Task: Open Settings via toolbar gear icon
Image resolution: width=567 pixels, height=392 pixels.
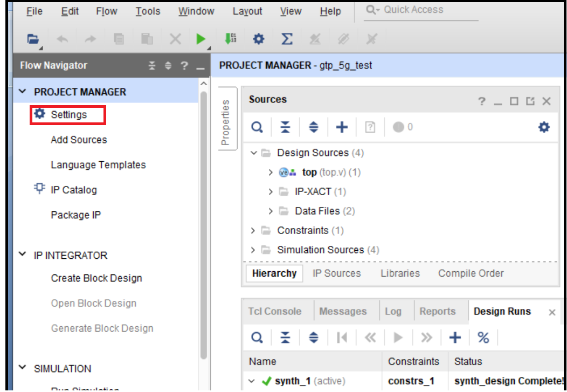Action: (259, 39)
